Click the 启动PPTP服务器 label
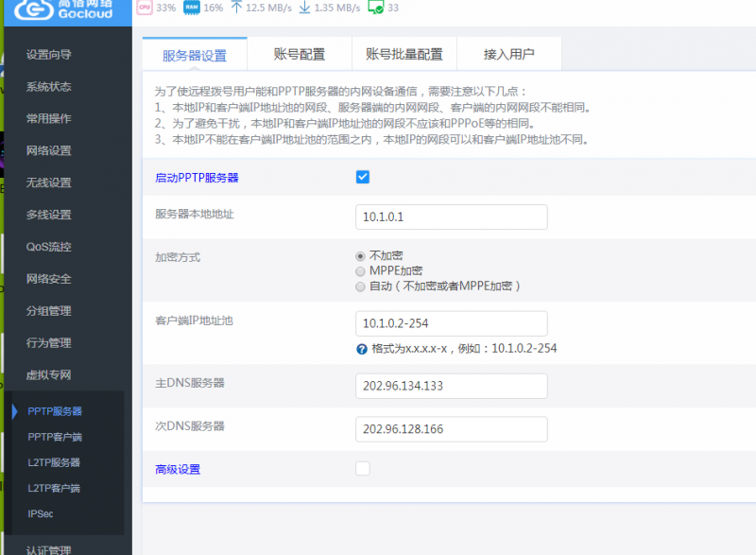The height and width of the screenshot is (555, 756). coord(197,178)
